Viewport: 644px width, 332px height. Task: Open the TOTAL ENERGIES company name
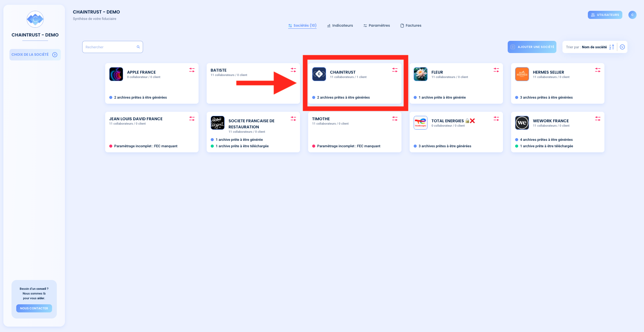click(x=447, y=121)
